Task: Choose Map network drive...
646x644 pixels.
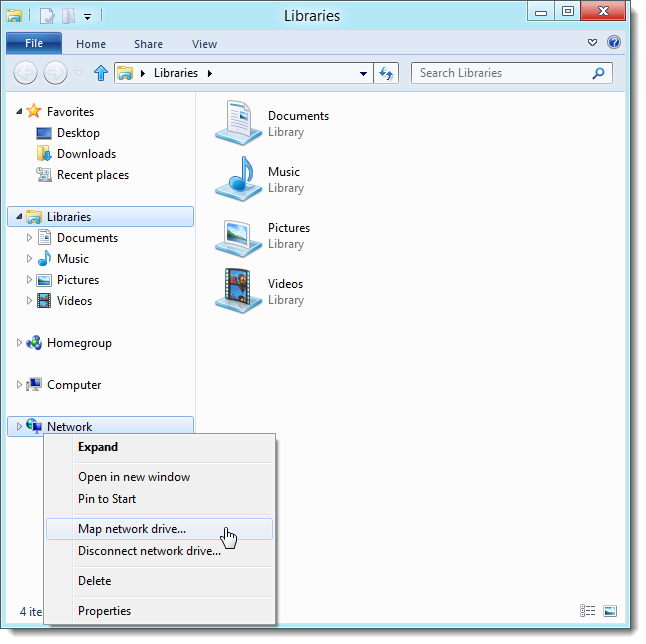Action: click(159, 529)
